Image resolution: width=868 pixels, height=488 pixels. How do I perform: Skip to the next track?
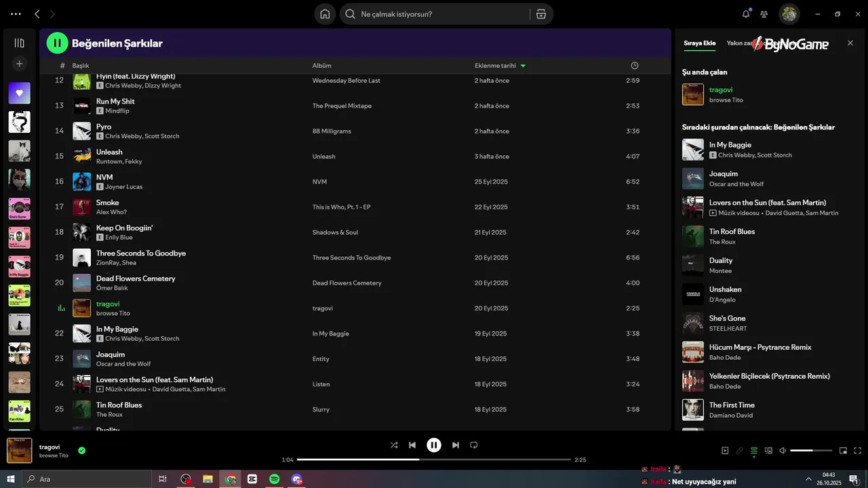pyautogui.click(x=456, y=445)
